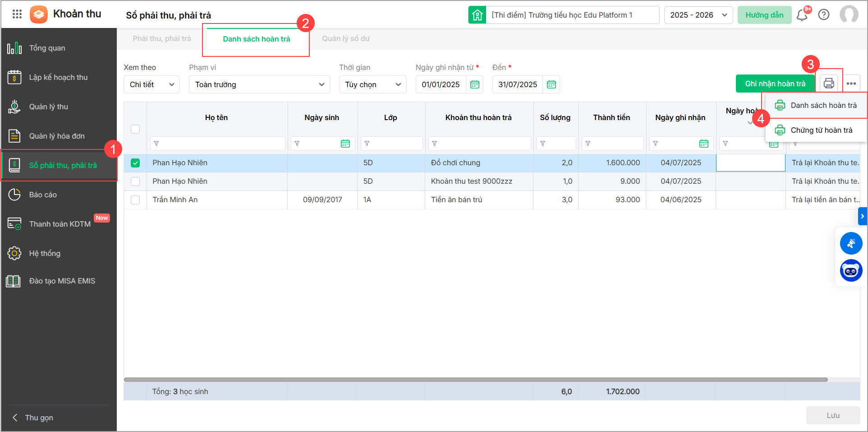
Task: Open calendar for Ngày ghi nhận từ date
Action: click(x=475, y=84)
